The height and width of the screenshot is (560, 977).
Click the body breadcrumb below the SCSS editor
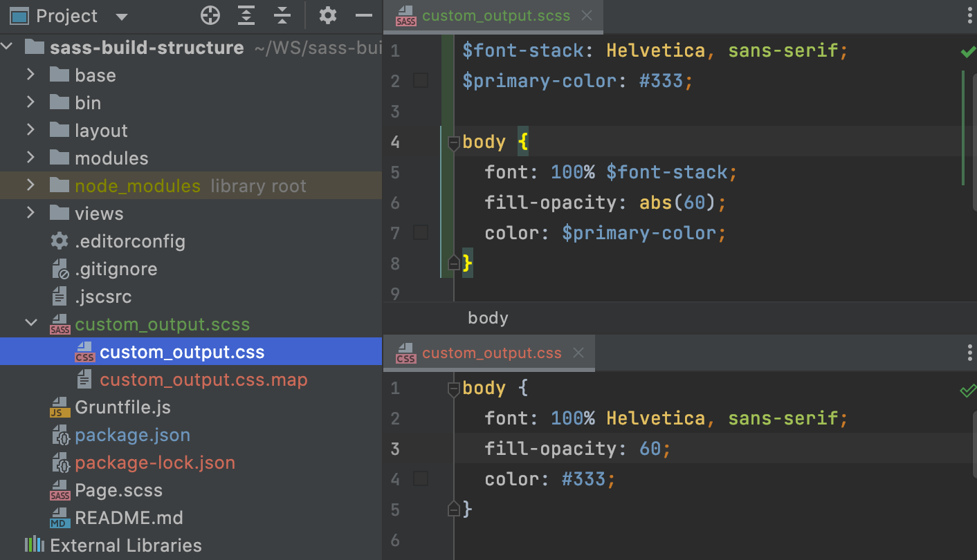click(487, 317)
